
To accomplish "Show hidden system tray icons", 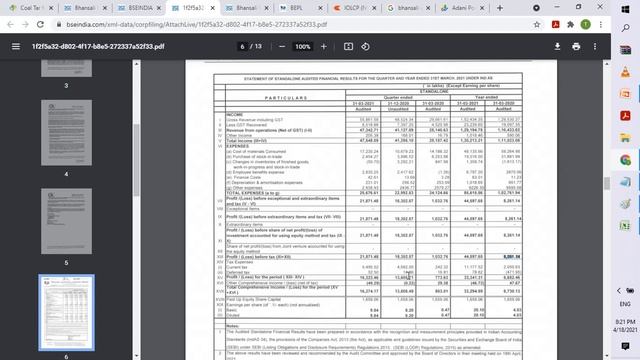I will coord(619,291).
